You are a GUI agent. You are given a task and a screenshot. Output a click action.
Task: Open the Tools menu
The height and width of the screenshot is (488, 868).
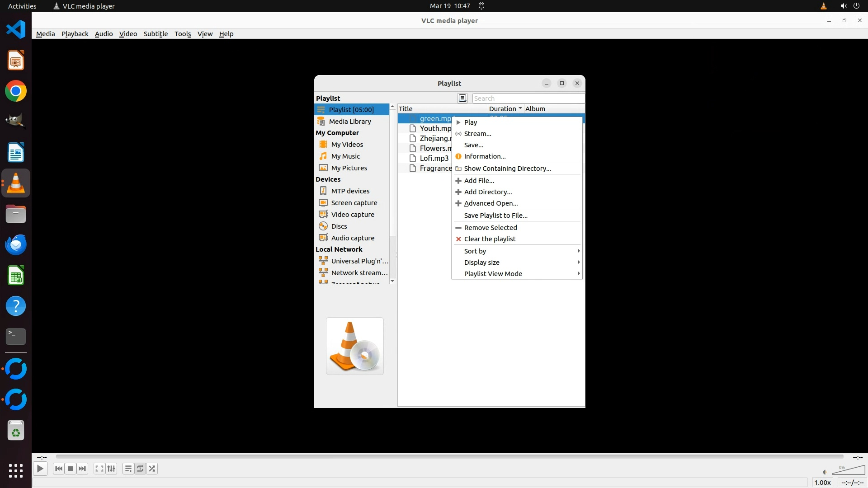pos(182,34)
